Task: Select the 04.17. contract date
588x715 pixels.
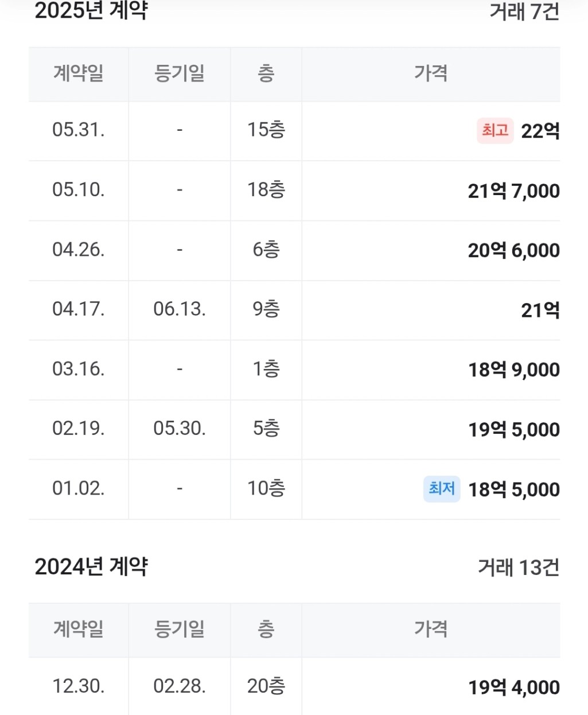Action: [79, 309]
